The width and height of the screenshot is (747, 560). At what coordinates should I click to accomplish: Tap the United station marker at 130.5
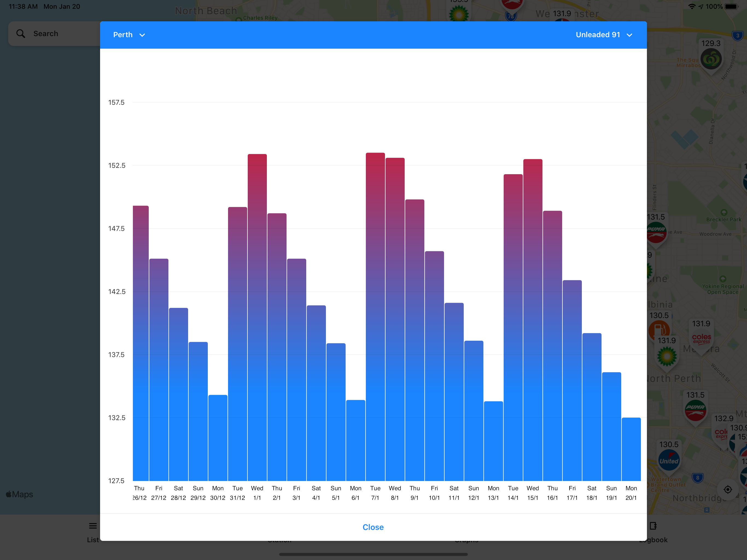point(669,460)
